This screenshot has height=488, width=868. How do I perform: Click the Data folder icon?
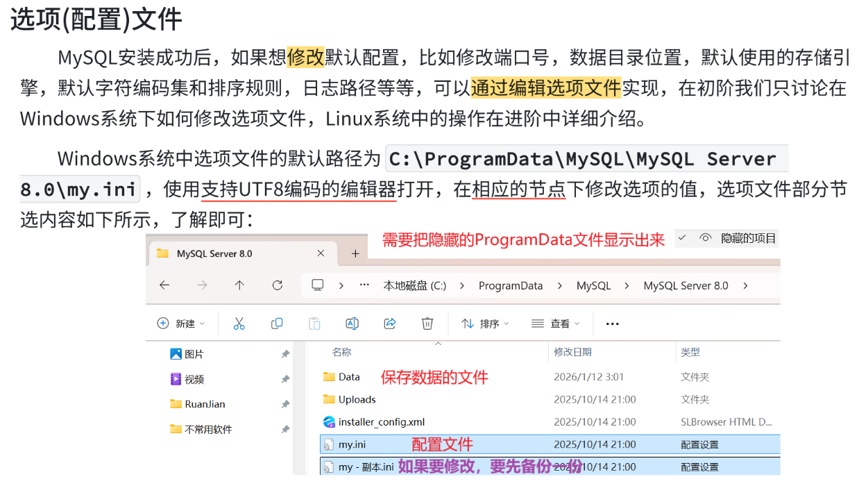coord(329,377)
